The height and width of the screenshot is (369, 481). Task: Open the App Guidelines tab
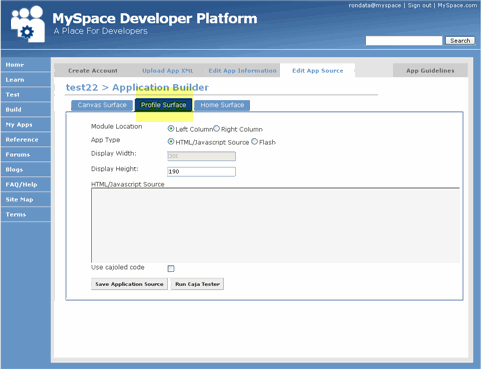[x=430, y=71]
